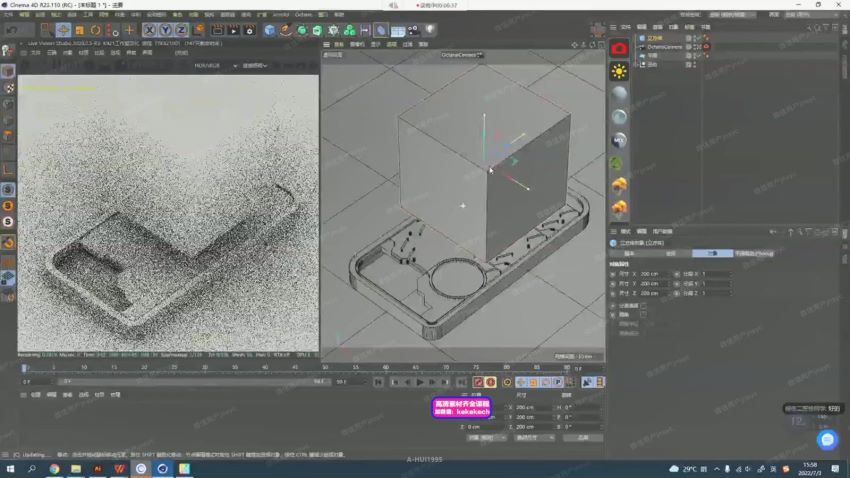
Task: Open the object coordinate mode dropdown
Action: point(486,437)
